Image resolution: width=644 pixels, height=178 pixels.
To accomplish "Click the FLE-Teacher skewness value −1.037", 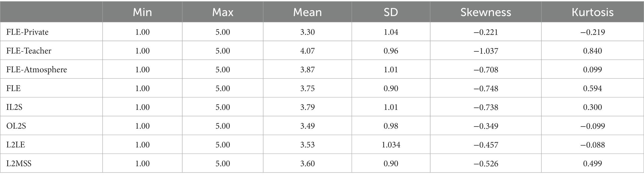I will 486,51.
